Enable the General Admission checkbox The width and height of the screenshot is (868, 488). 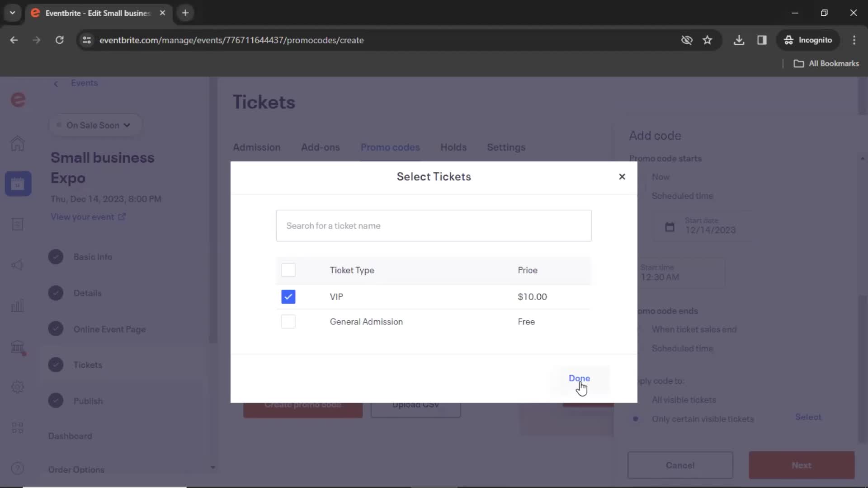point(288,322)
